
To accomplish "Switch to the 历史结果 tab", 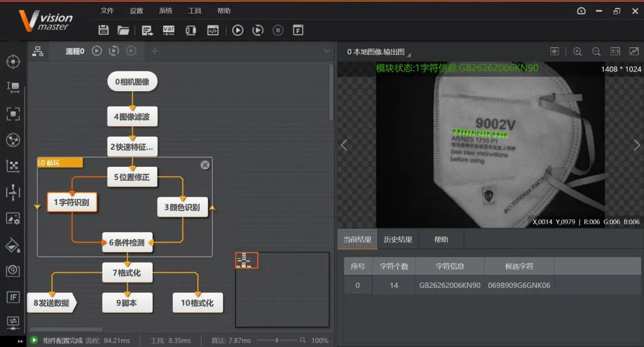I will [x=398, y=240].
